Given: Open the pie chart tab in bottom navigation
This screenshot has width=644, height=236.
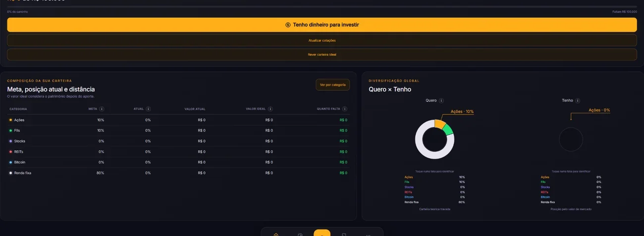Looking at the screenshot, I should (x=300, y=234).
